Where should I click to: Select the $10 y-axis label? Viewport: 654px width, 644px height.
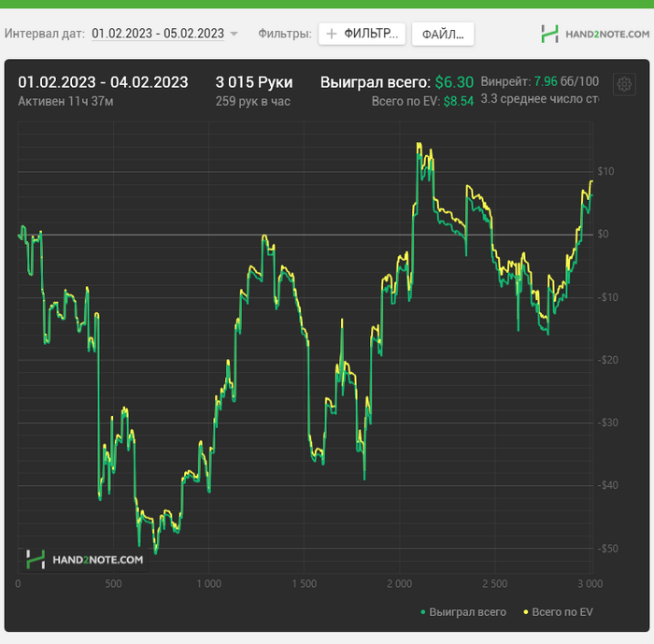click(x=605, y=171)
